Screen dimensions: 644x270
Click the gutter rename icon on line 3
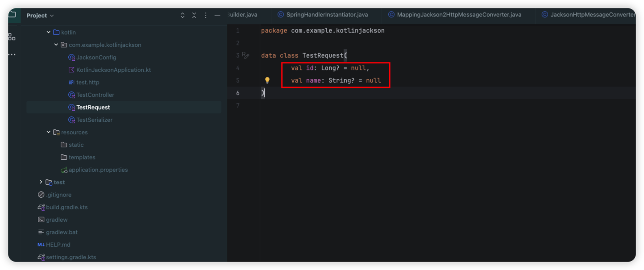tap(245, 55)
